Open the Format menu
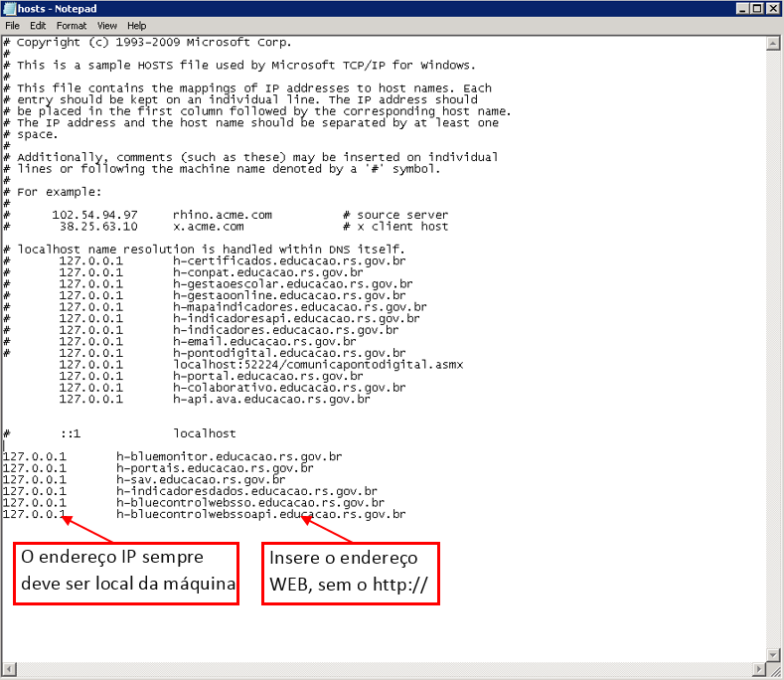 (x=71, y=26)
